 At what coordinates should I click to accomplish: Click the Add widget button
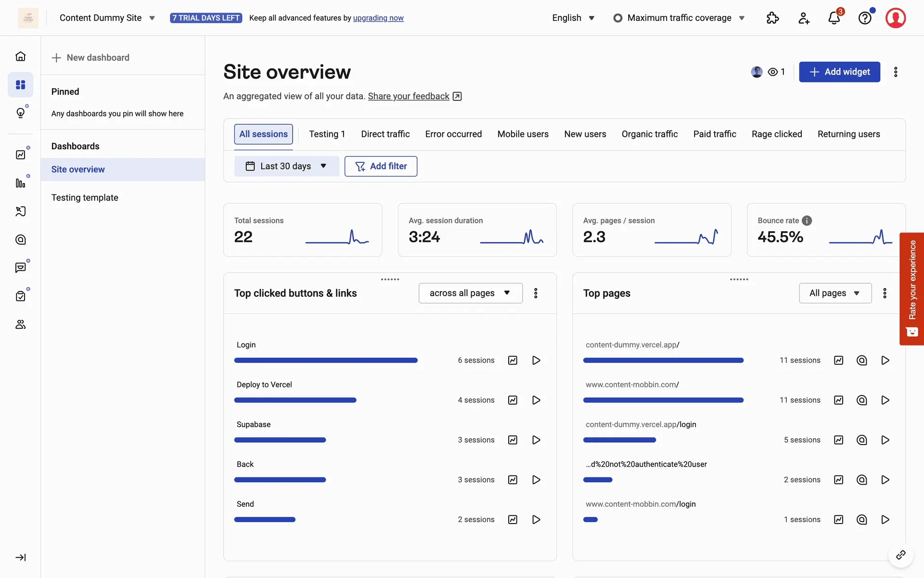tap(839, 72)
